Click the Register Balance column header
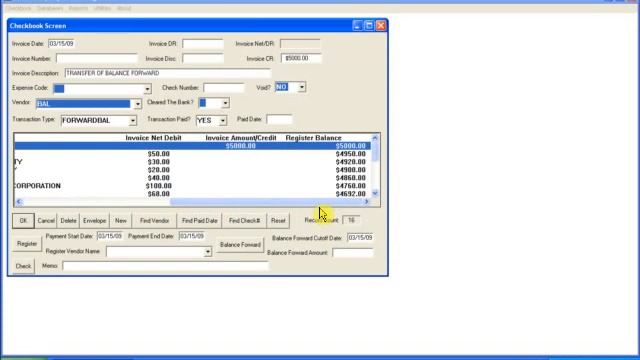The height and width of the screenshot is (360, 640). point(313,138)
